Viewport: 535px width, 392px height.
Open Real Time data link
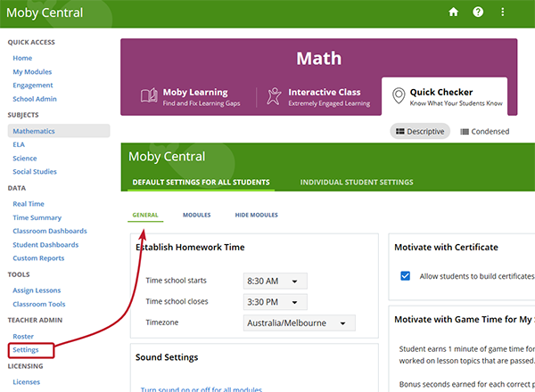click(29, 204)
